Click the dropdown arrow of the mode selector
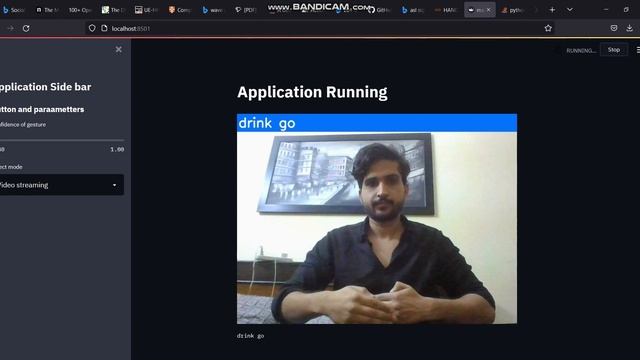Image resolution: width=640 pixels, height=360 pixels. (114, 185)
